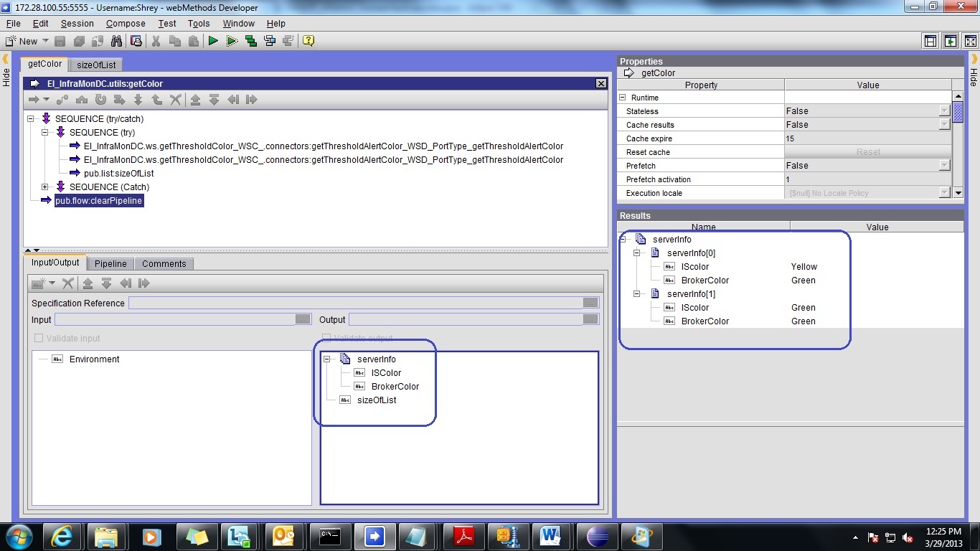980x551 pixels.
Task: Open the Test menu
Action: click(167, 23)
